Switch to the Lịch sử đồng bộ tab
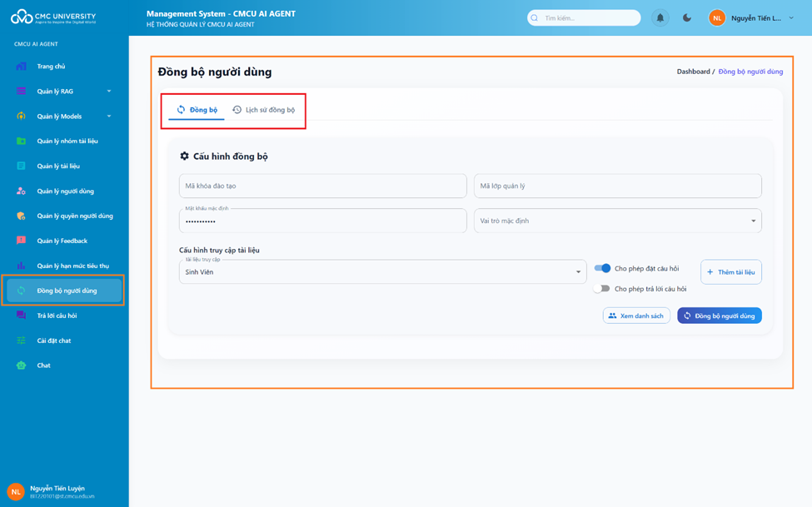The height and width of the screenshot is (507, 812). pyautogui.click(x=263, y=110)
